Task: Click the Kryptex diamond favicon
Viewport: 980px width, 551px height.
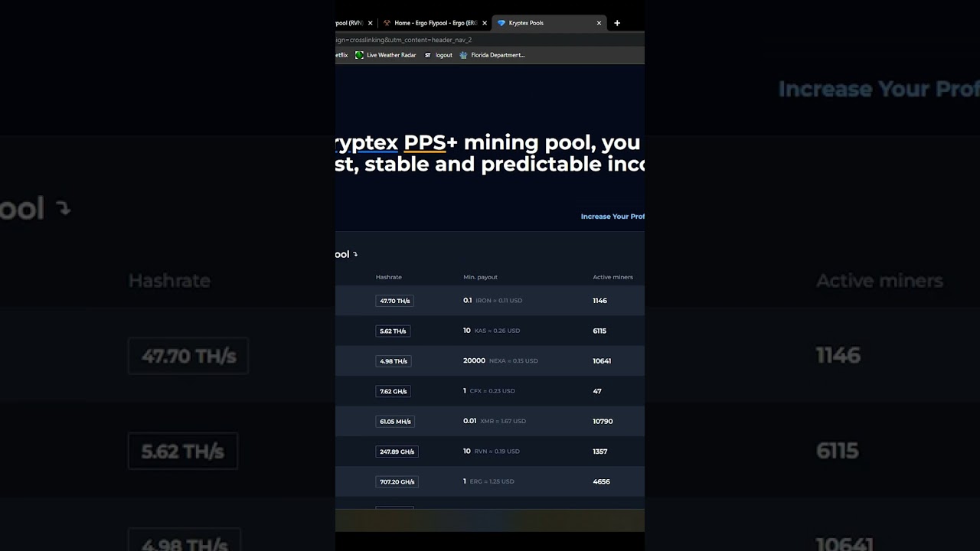Action: coord(501,23)
